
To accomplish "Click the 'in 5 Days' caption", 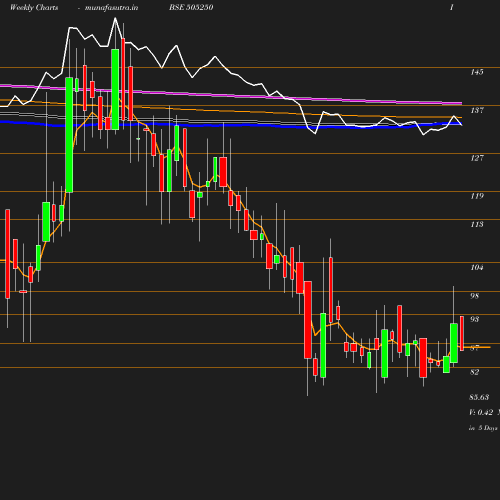I will point(483,428).
